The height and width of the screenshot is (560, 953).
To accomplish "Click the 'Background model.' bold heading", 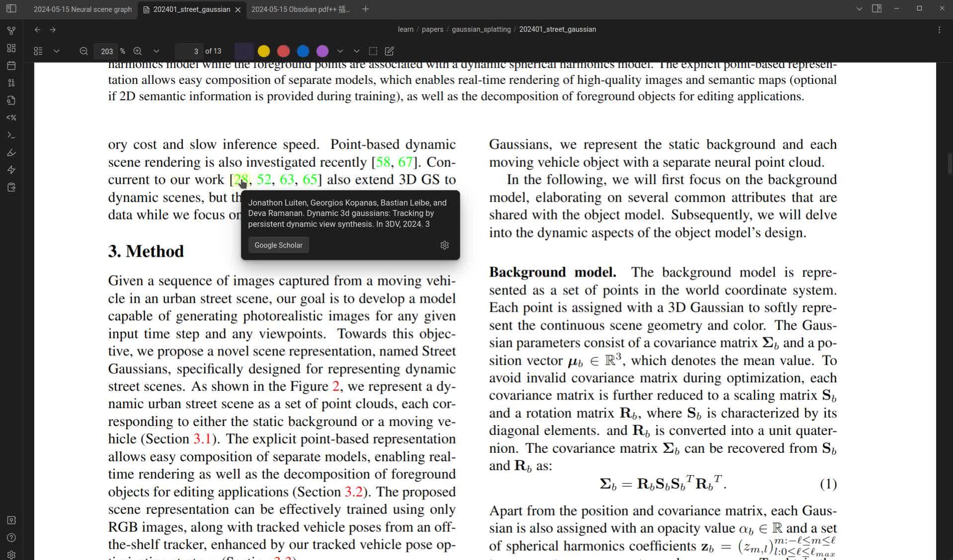I will point(553,273).
